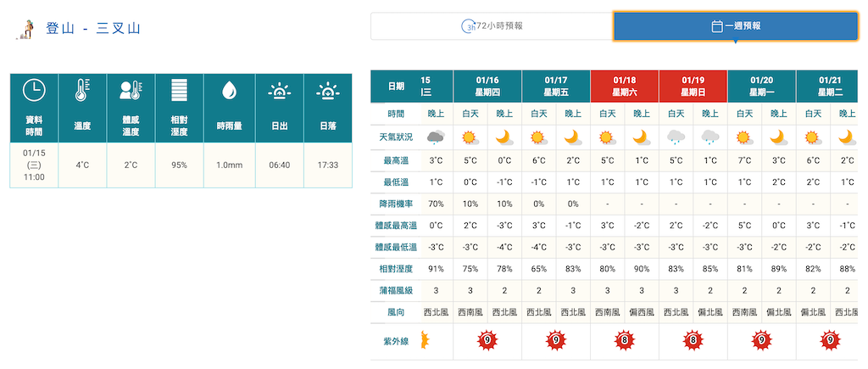Click the person-thermometer icon above 體感溫度

(x=131, y=90)
